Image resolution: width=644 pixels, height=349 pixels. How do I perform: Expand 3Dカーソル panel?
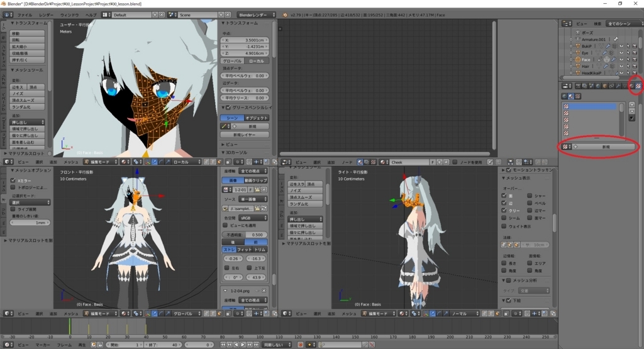pyautogui.click(x=235, y=152)
